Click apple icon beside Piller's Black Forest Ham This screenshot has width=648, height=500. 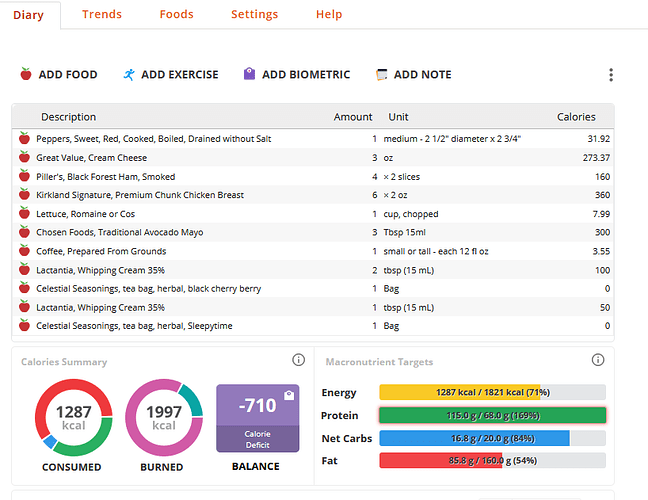pos(24,176)
